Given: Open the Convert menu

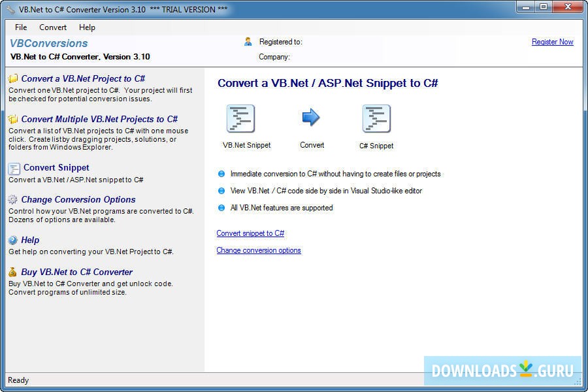Looking at the screenshot, I should coord(53,27).
